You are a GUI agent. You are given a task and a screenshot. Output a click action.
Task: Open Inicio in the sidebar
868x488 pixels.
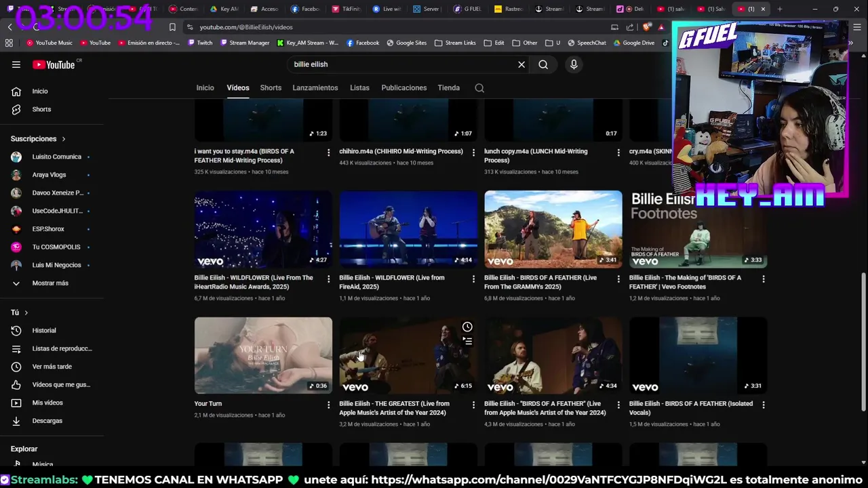[40, 91]
